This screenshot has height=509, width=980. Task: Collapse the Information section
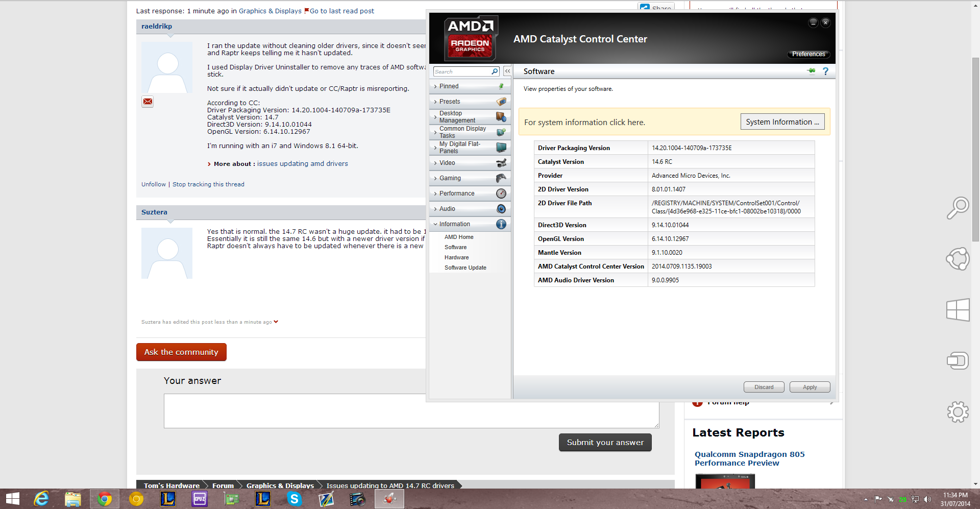point(470,224)
